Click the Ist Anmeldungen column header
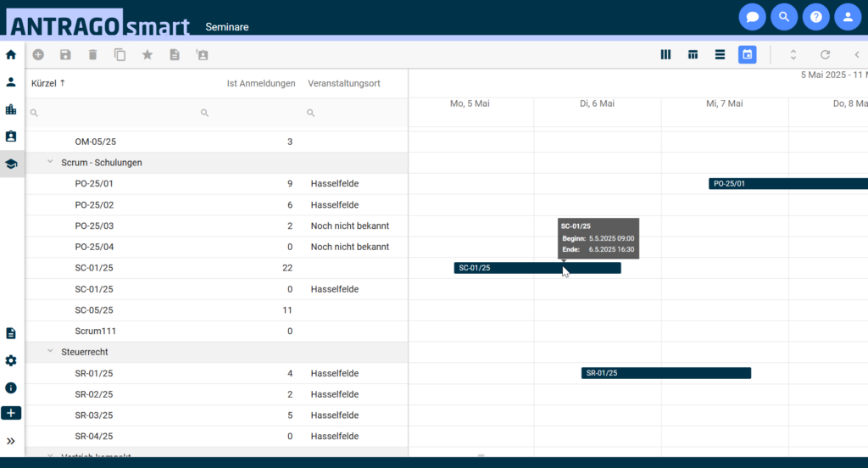 (261, 83)
